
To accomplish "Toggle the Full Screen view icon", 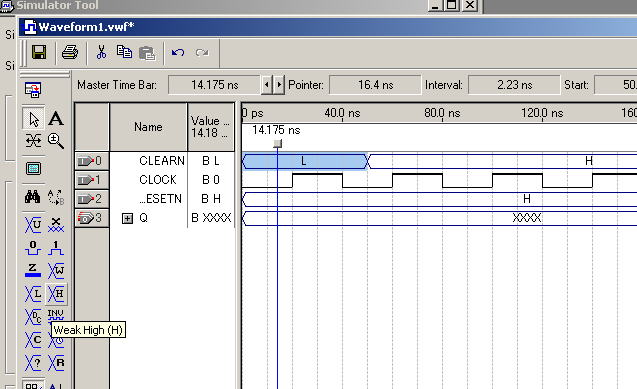I will 33,169.
